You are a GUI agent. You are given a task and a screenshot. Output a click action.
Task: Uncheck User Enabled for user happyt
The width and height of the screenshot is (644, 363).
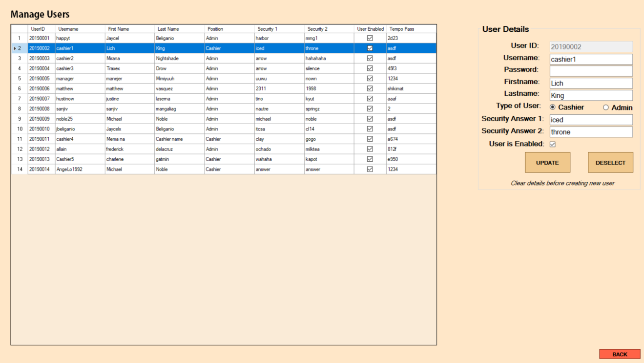370,38
